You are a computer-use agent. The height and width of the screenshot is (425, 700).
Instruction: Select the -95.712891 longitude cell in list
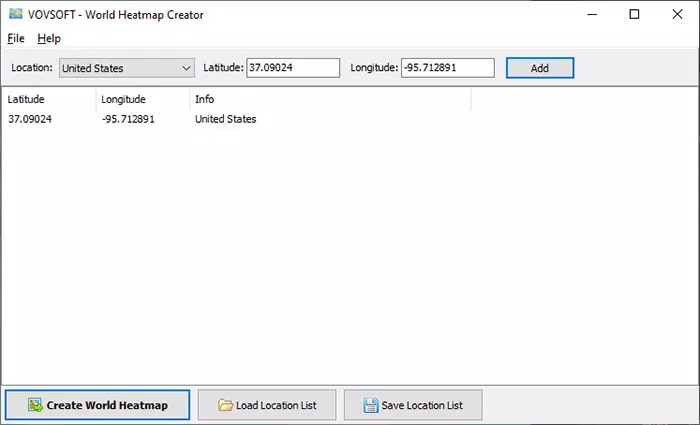(x=128, y=119)
